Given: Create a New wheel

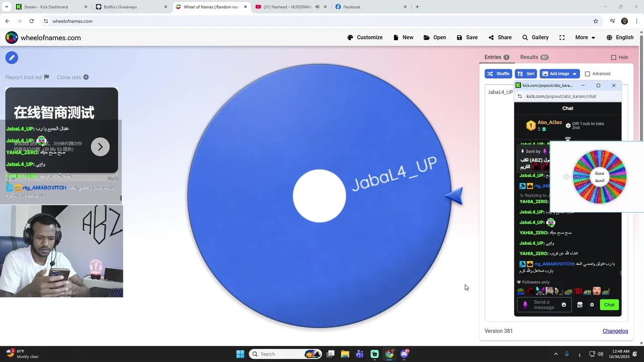Looking at the screenshot, I should (x=403, y=38).
